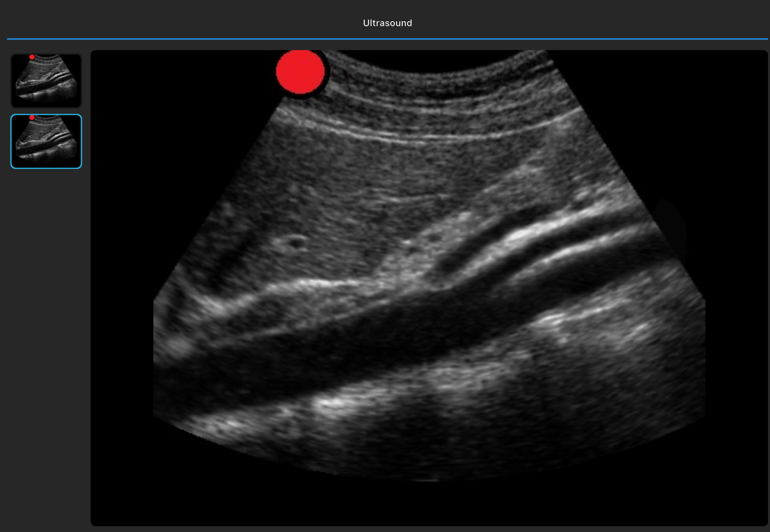Click the curved probe surface at top
Image resolution: width=770 pixels, height=532 pixels.
434,72
